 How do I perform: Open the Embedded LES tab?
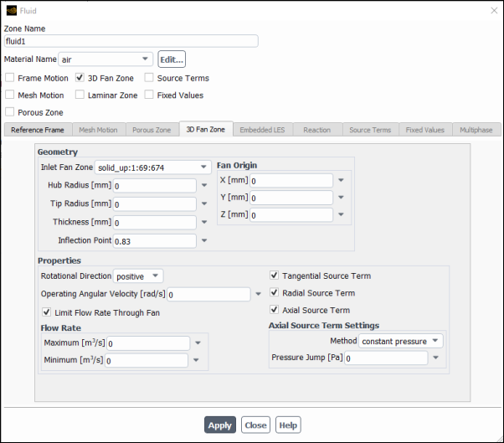262,130
